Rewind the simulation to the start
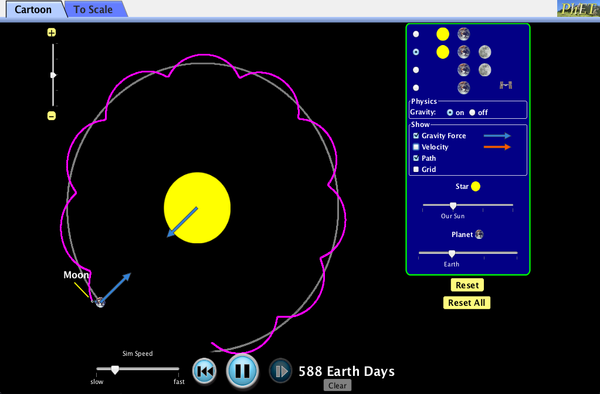 pyautogui.click(x=205, y=371)
